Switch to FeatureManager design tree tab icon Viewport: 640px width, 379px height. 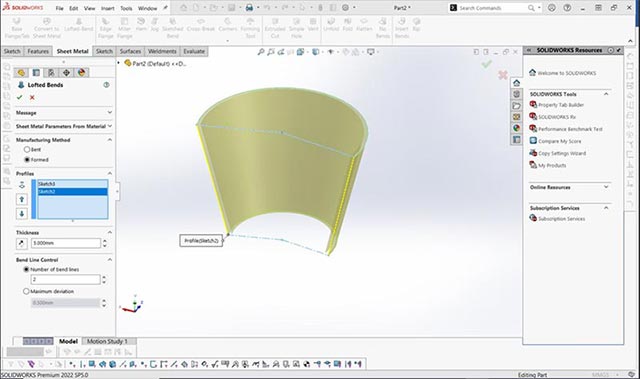(21, 73)
